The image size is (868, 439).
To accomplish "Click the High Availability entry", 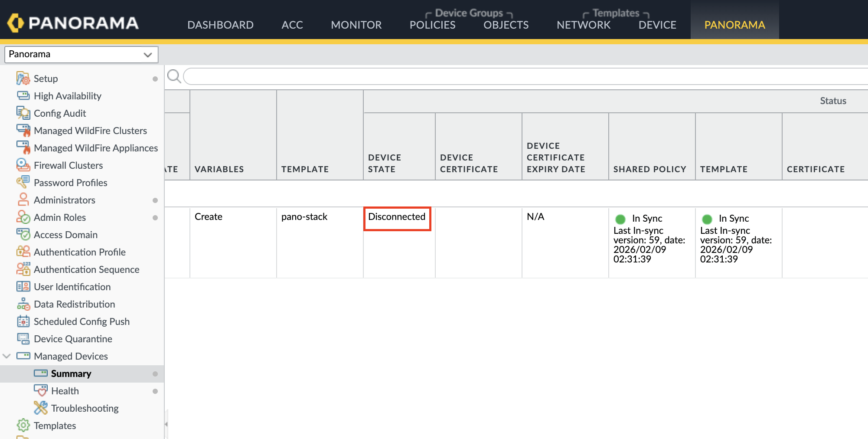I will tap(67, 96).
